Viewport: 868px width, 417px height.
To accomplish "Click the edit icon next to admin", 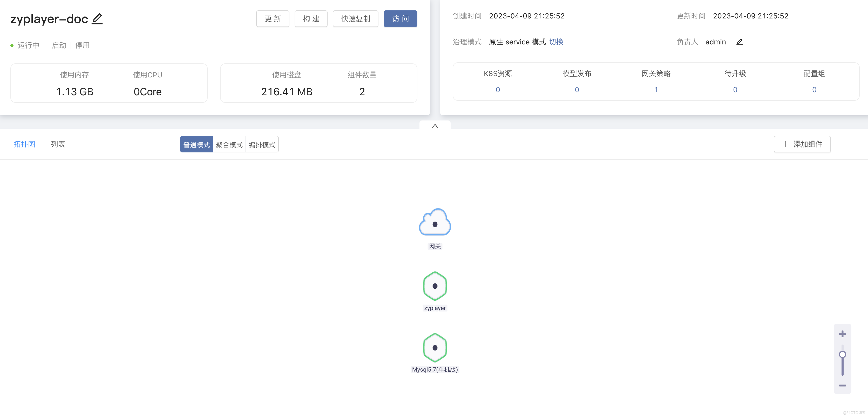I will pyautogui.click(x=739, y=42).
